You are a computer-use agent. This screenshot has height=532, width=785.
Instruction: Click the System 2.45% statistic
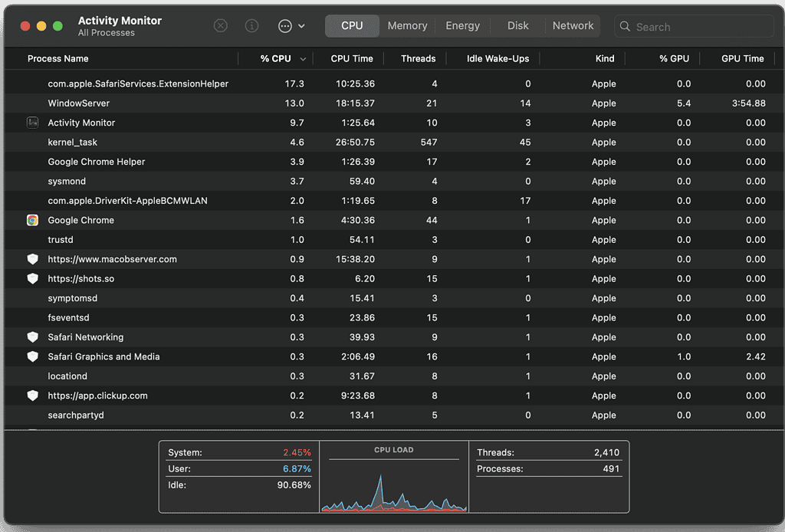239,452
